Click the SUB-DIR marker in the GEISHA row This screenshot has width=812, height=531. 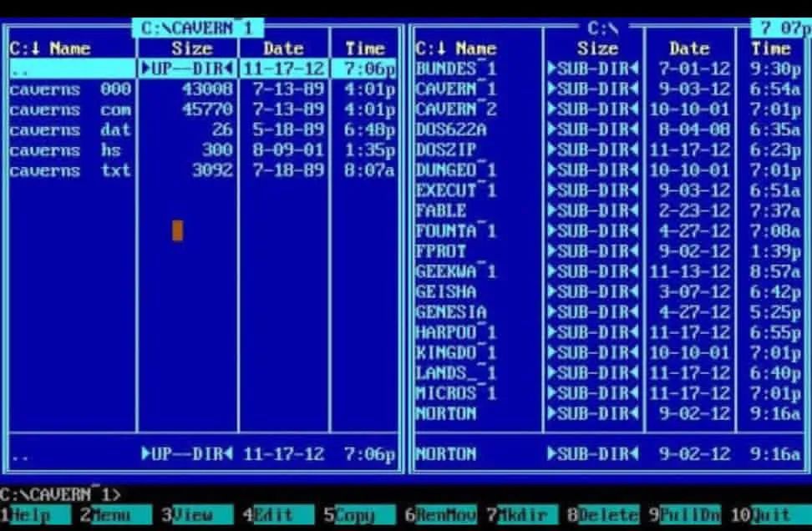coord(593,292)
